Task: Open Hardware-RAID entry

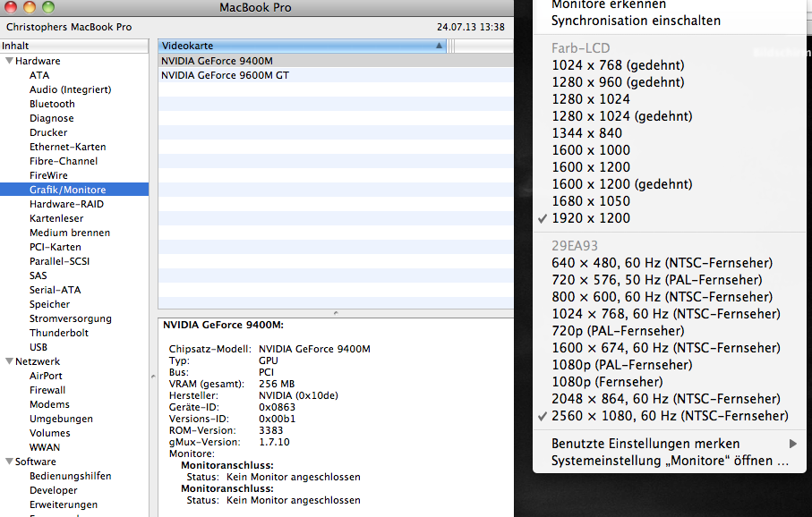Action: point(66,204)
